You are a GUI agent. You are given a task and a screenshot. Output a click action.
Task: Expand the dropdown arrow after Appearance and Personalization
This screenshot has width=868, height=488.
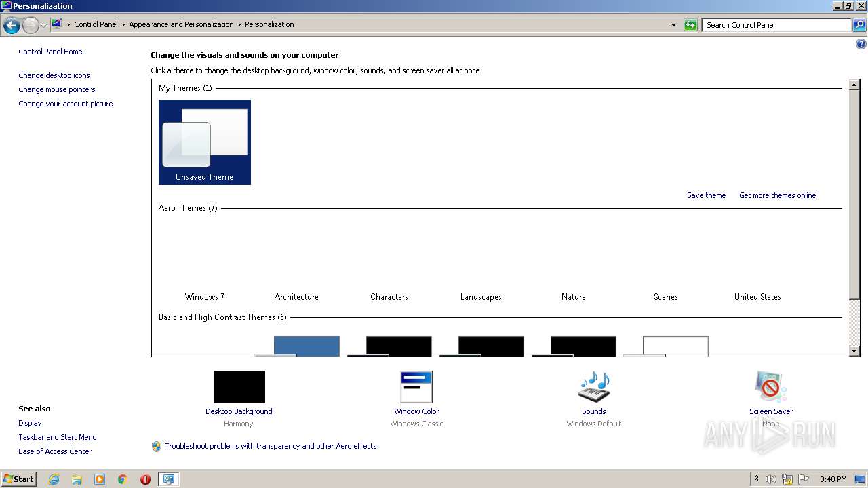[x=239, y=24]
